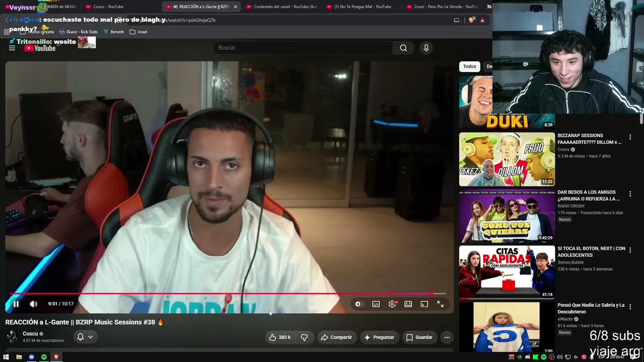Open the notification bell dropdown for Coscu

85,337
